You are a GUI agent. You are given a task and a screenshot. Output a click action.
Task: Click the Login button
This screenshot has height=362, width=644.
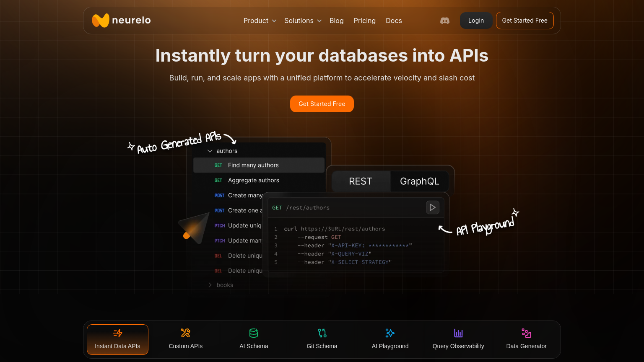point(476,21)
